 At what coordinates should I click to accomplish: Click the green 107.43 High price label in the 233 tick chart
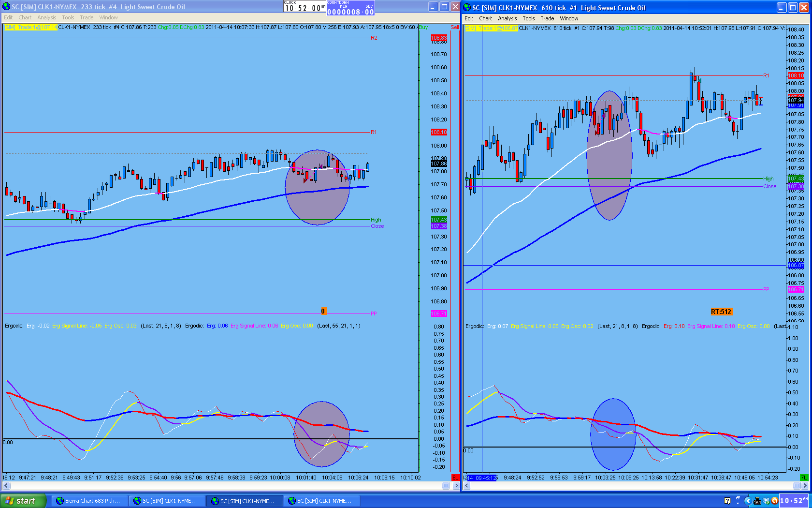click(x=439, y=220)
